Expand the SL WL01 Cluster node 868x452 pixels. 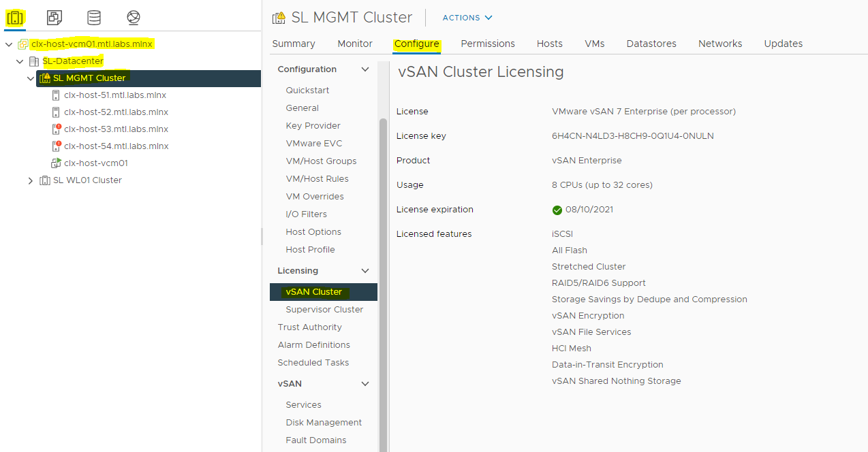click(x=31, y=180)
